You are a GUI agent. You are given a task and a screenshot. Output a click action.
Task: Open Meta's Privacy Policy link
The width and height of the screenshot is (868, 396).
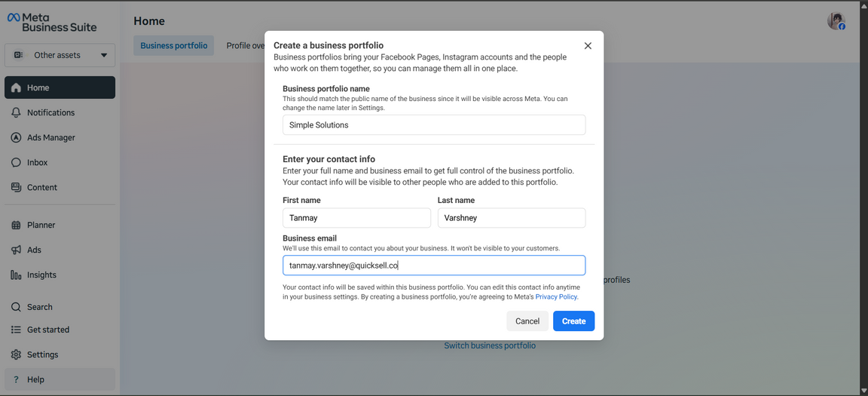click(x=556, y=297)
